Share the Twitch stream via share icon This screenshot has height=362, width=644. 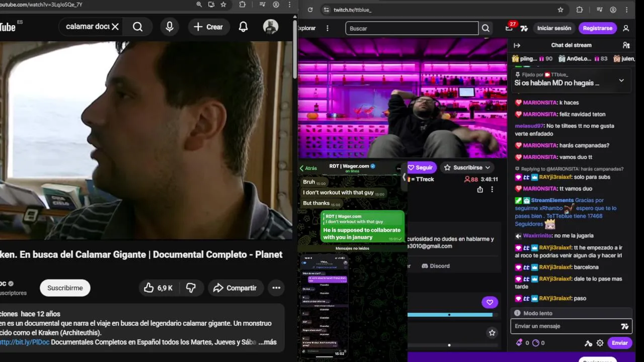(480, 190)
